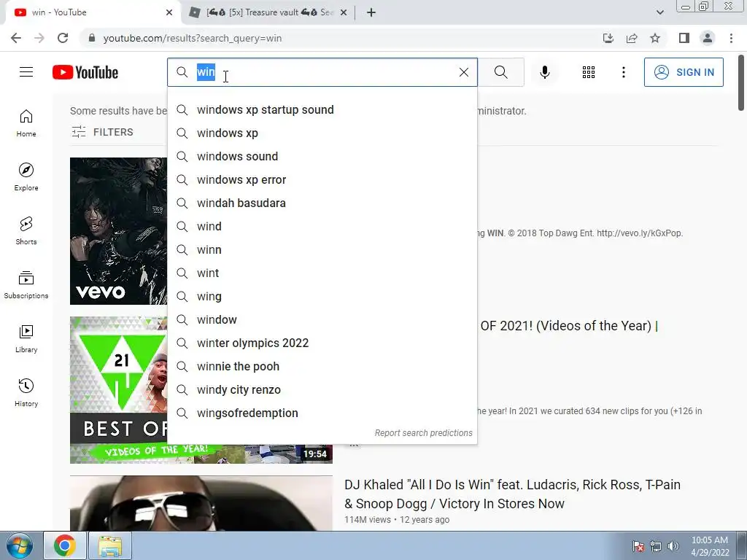
Task: Click the vevo.ly/kGxPop link text
Action: click(x=640, y=233)
